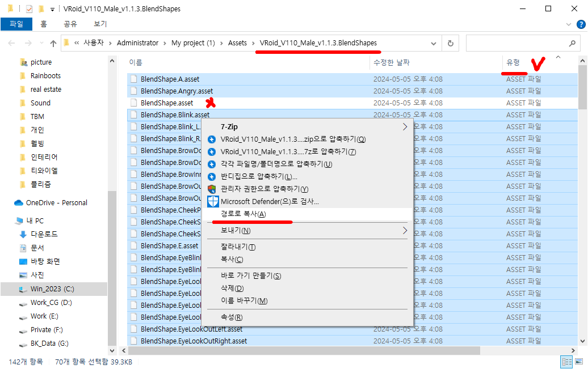Choose compress to zip context entry
The width and height of the screenshot is (588, 369).
tap(308, 139)
